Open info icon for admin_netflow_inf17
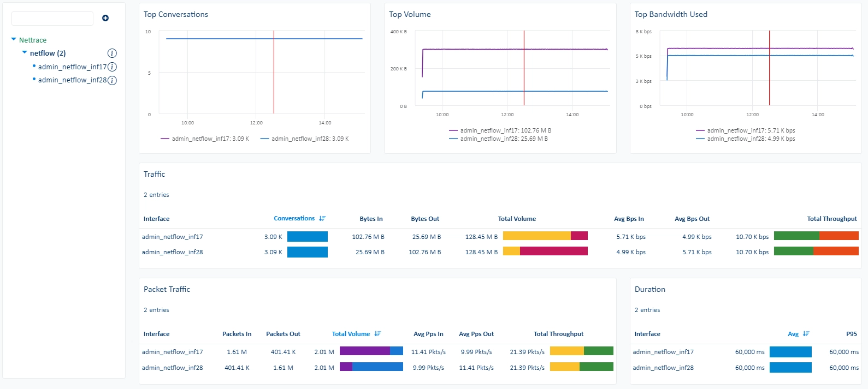The width and height of the screenshot is (868, 389). (x=112, y=67)
